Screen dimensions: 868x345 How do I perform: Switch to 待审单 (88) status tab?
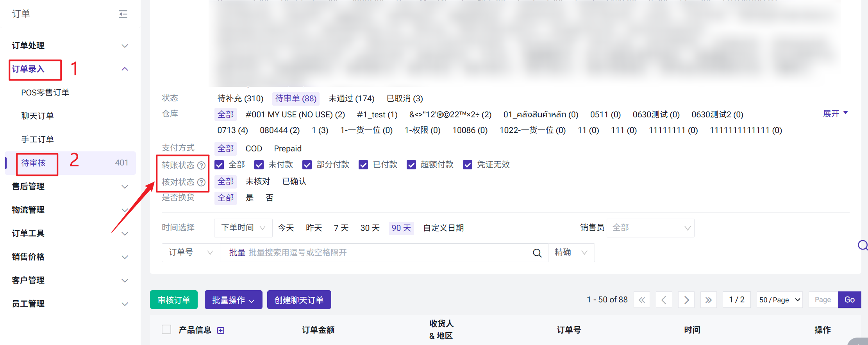coord(296,99)
